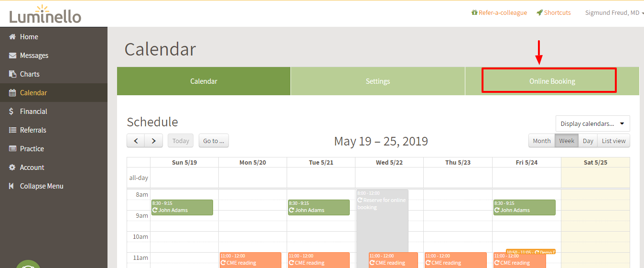
Task: Click the Today button
Action: [x=181, y=141]
